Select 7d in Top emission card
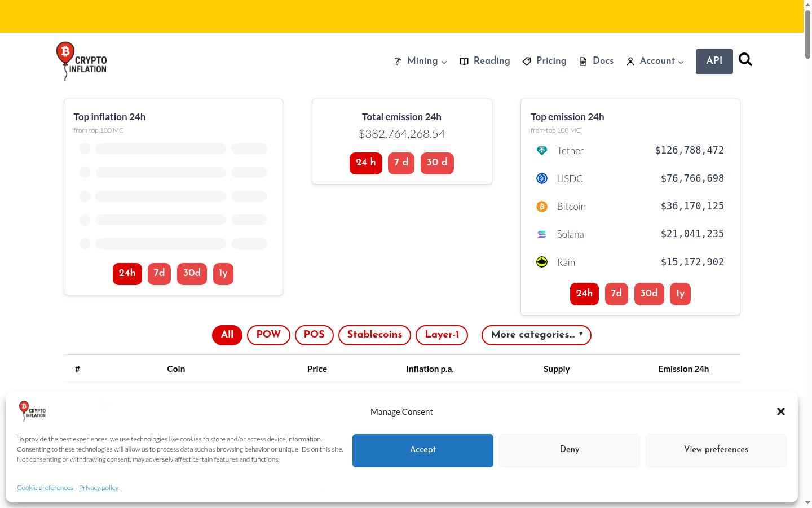 (616, 294)
